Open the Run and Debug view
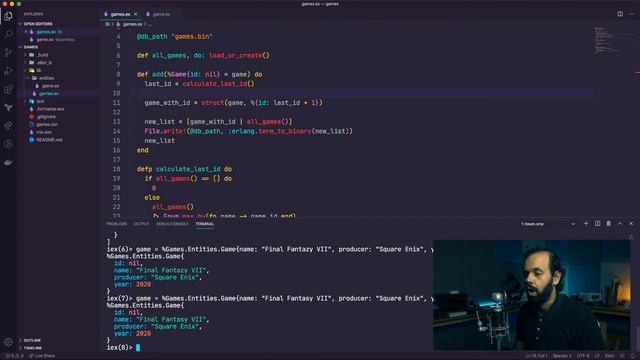 pos(8,71)
